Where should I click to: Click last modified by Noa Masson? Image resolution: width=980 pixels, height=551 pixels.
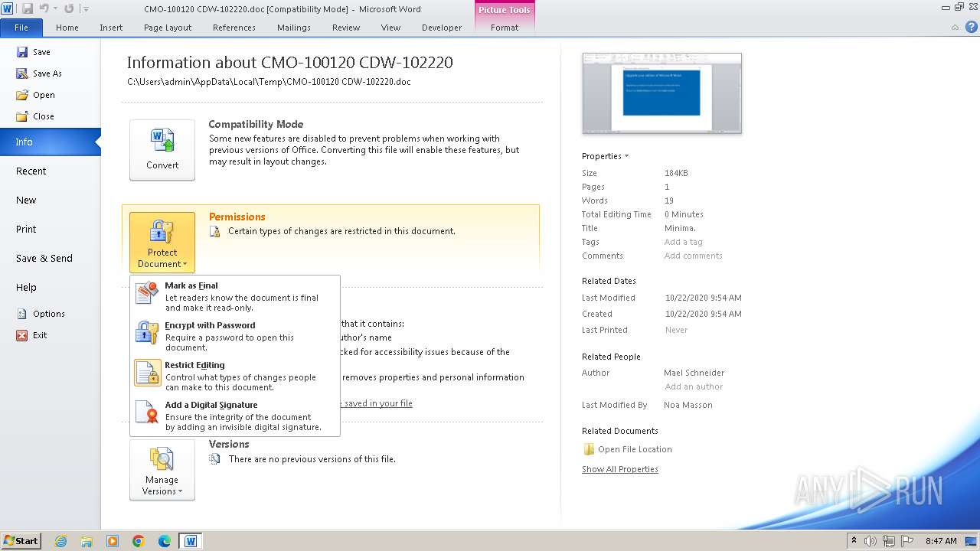pyautogui.click(x=688, y=405)
